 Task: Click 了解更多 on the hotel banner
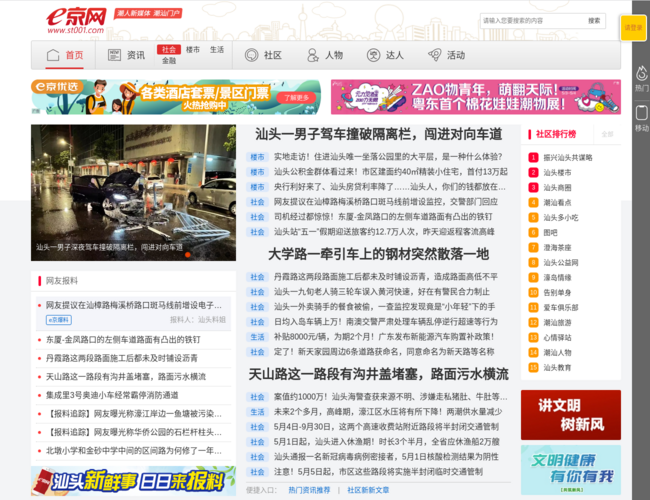tap(296, 98)
